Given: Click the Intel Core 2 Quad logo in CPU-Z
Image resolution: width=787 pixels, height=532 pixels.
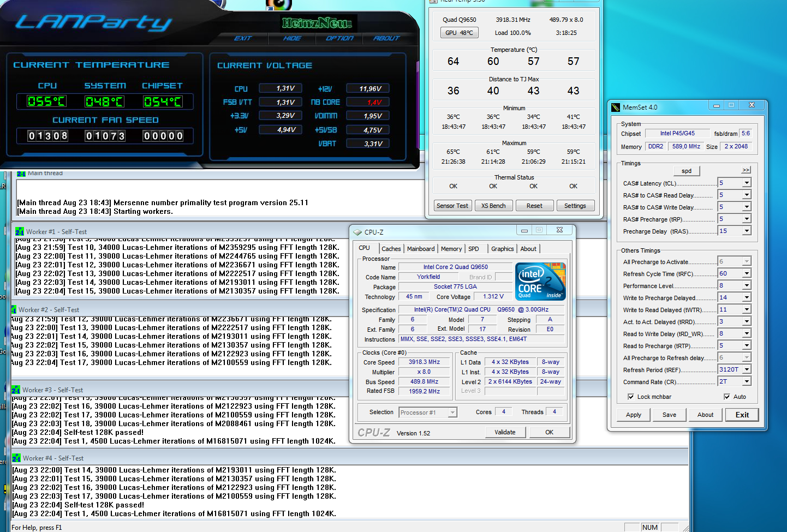Looking at the screenshot, I should click(540, 282).
